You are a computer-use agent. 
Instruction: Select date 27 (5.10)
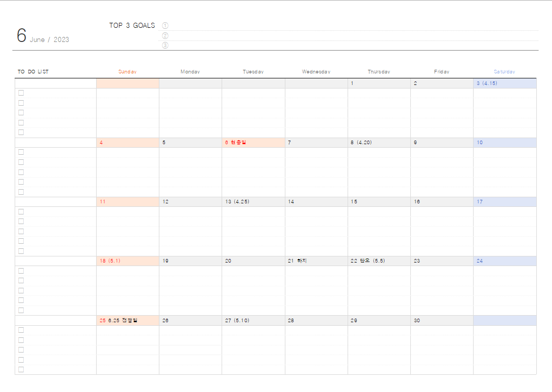[x=253, y=320]
